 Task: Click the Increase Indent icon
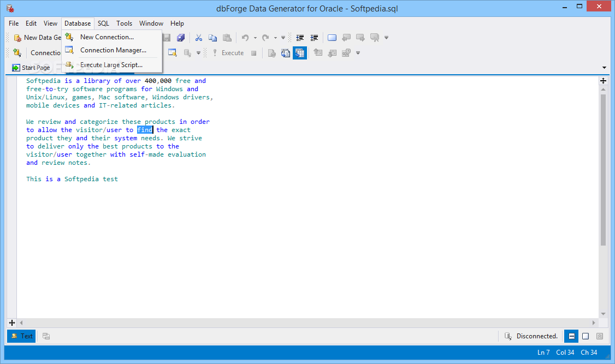pos(314,38)
